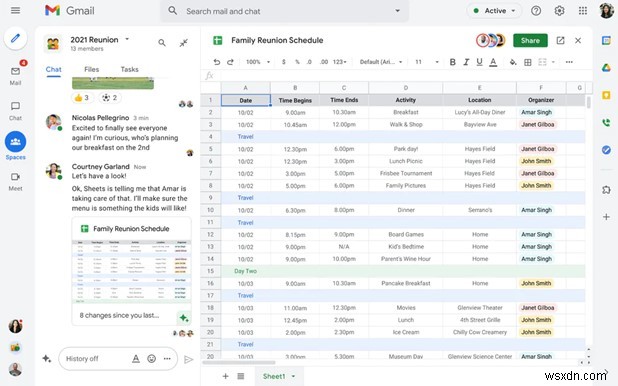Click the sparkle icon beside message box
618x386 pixels.
(47, 358)
